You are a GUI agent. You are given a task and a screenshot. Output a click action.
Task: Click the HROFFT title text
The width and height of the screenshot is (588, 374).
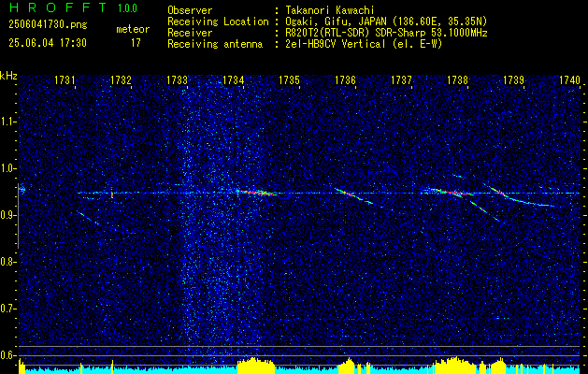[58, 7]
